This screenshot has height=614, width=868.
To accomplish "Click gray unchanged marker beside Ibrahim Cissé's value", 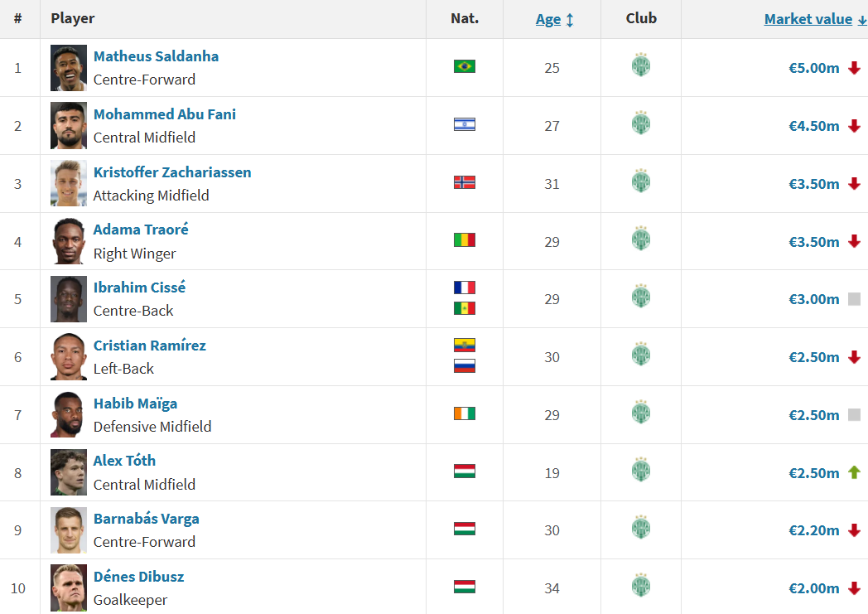I will click(x=854, y=299).
